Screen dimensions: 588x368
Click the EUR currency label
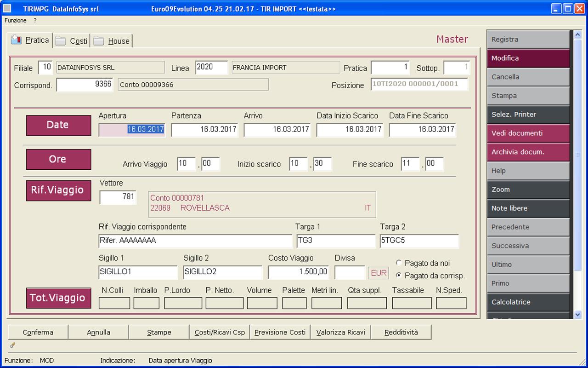(379, 273)
